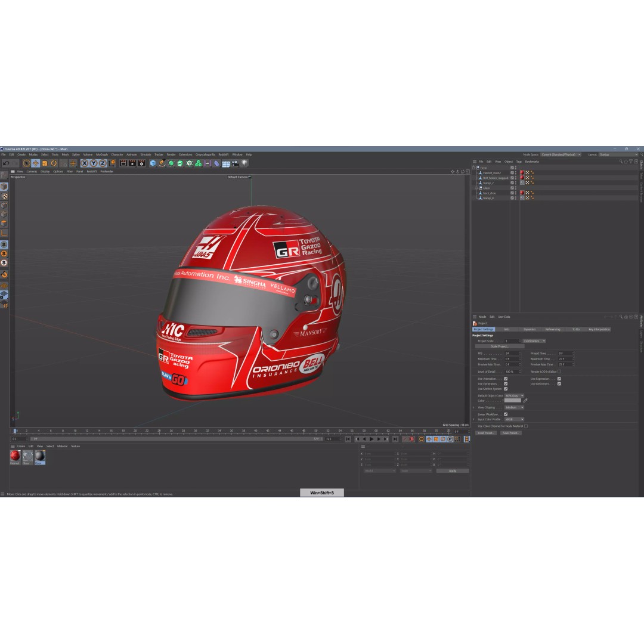Open Input Color Profile dropdown
Viewport: 644px width, 644px height.
pos(514,419)
